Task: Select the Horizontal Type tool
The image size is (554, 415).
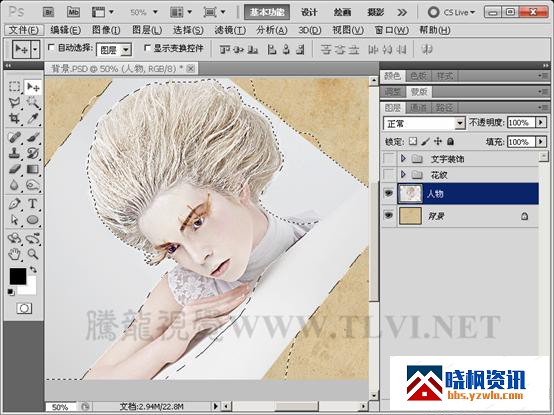Action: point(33,204)
